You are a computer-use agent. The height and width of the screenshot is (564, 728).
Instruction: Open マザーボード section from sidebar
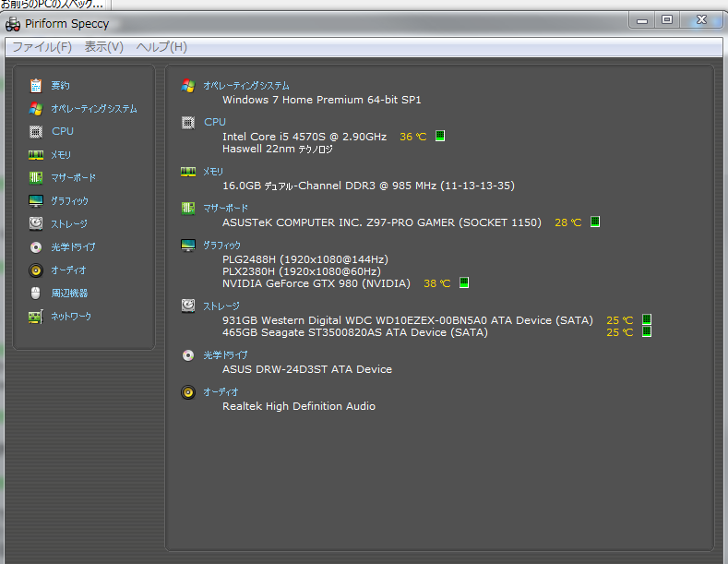point(74,177)
